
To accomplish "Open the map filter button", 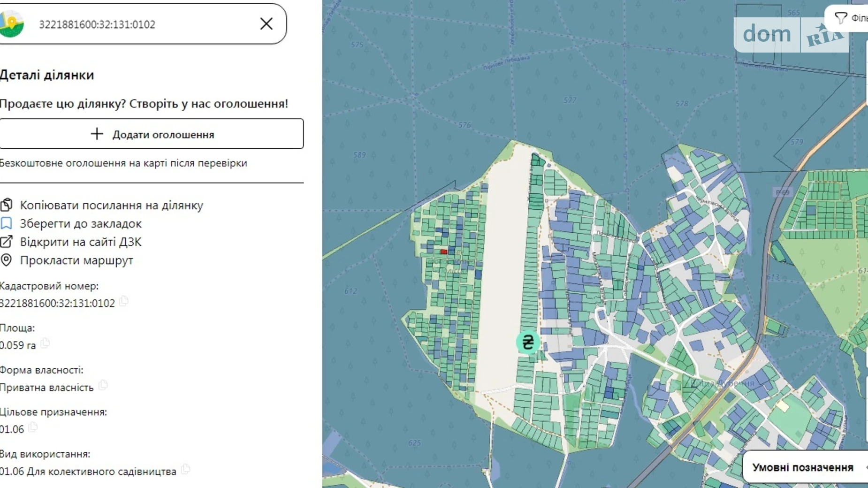I will click(847, 18).
